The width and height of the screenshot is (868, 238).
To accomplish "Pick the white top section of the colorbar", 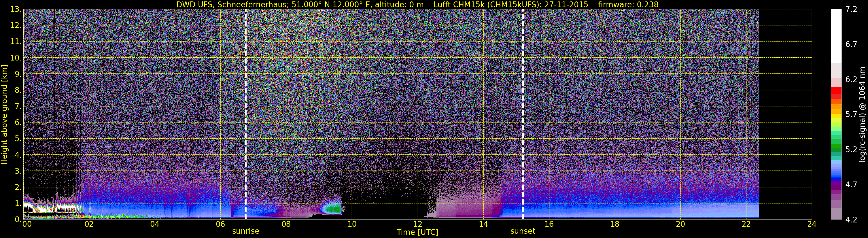I will (x=836, y=36).
